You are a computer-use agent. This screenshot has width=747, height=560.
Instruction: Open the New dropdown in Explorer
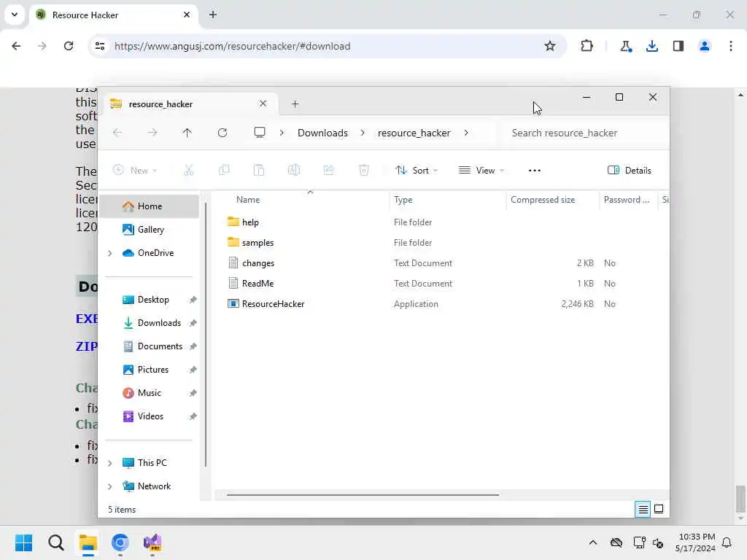[x=135, y=171]
